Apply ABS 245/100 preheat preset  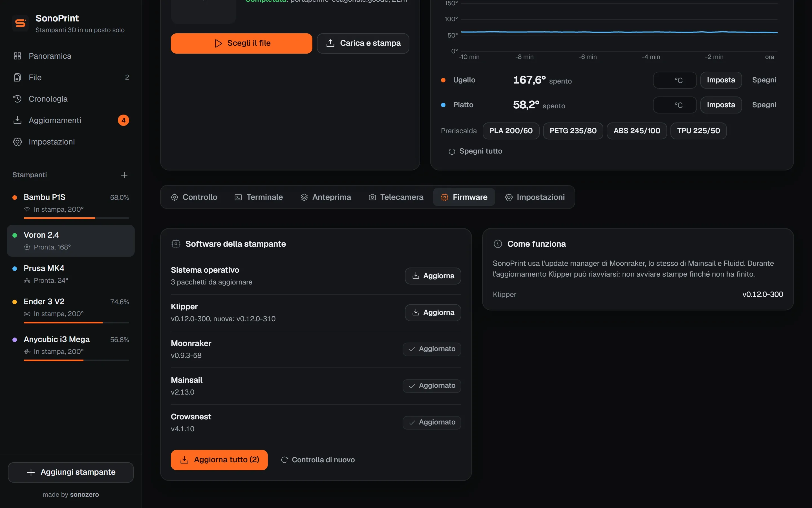coord(637,131)
